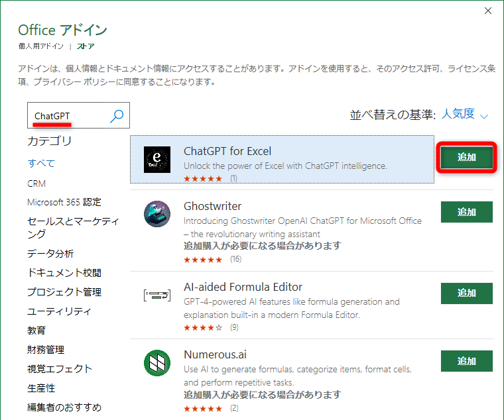Select the 教育 category

[36, 331]
